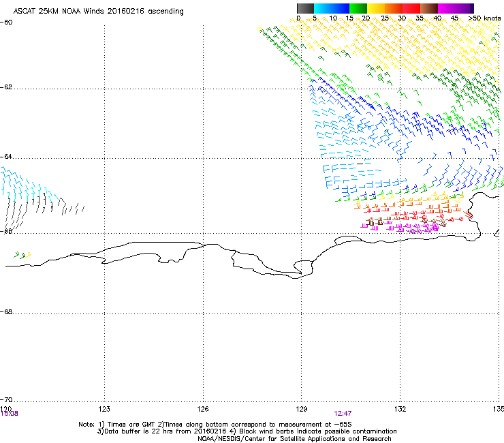This screenshot has height=443, width=504.
Task: Click the '10' legend scale label
Action: point(333,18)
